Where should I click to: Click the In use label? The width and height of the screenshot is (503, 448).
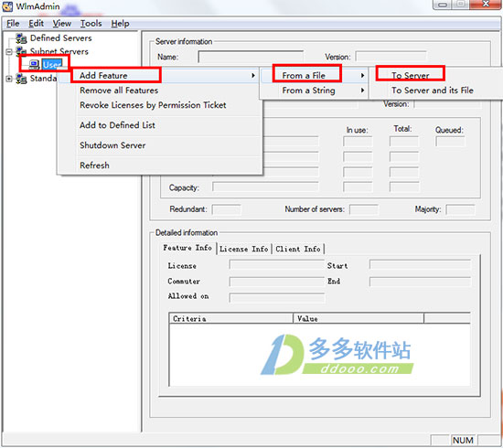358,130
